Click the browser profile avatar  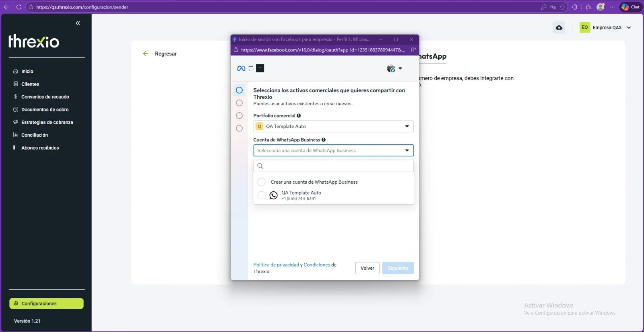click(601, 7)
